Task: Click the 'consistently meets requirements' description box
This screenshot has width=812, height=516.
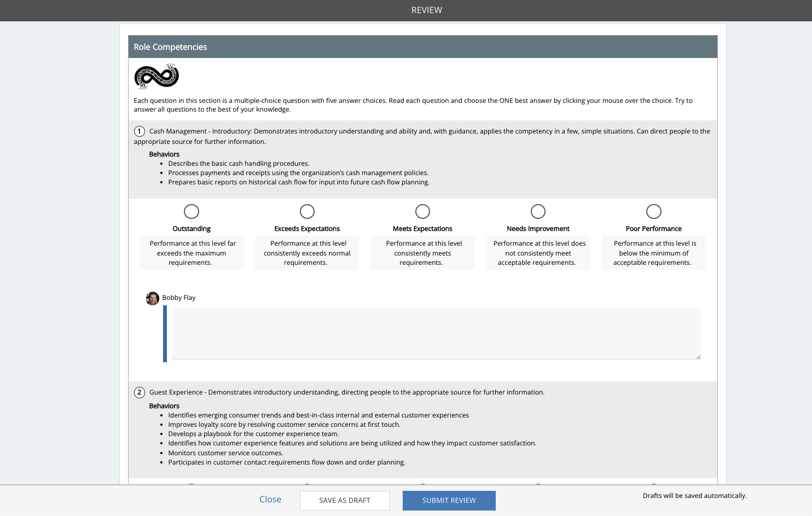Action: pos(422,253)
